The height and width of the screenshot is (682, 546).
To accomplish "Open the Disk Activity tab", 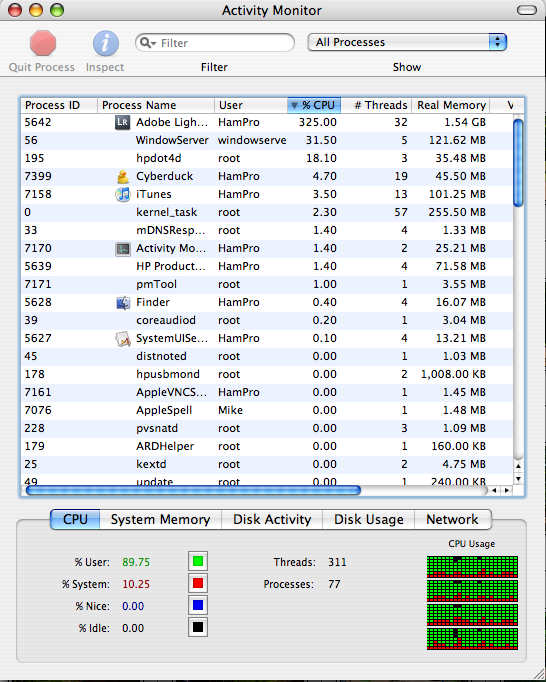I will tap(272, 519).
